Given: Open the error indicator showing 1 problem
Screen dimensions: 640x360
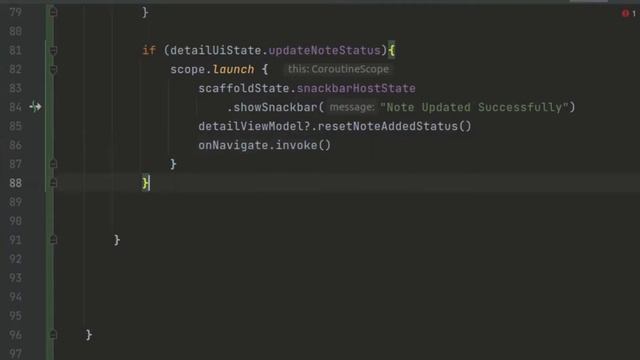Looking at the screenshot, I should [x=629, y=13].
